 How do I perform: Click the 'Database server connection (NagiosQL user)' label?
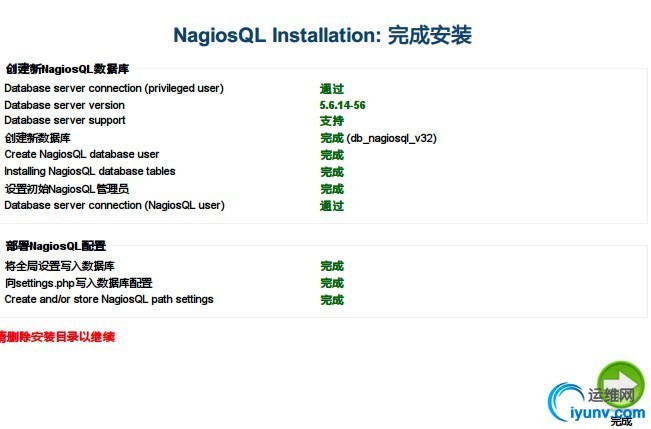pyautogui.click(x=114, y=205)
